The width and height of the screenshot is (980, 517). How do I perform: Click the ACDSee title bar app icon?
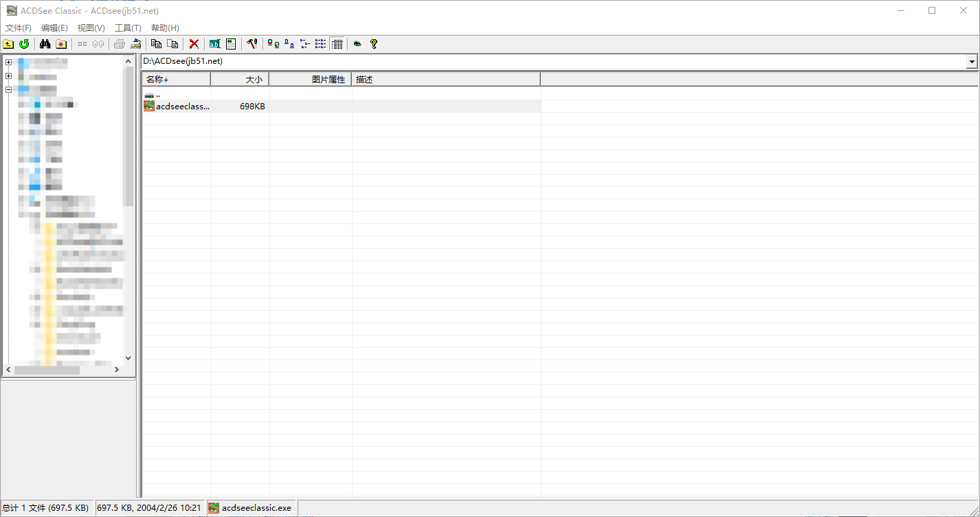pyautogui.click(x=12, y=10)
